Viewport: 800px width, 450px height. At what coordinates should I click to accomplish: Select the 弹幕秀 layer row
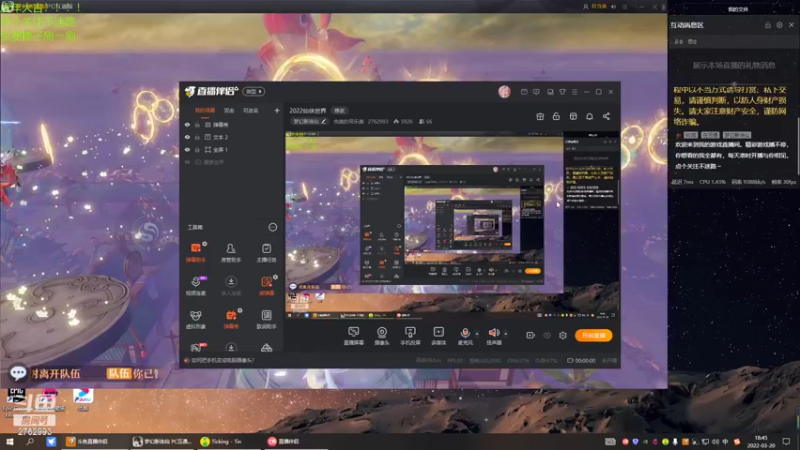[232, 124]
